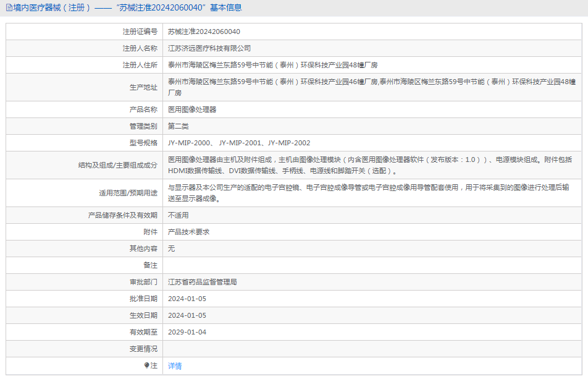
Task: Click the 结构及组成/主要组成成分 label
Action: pos(118,165)
